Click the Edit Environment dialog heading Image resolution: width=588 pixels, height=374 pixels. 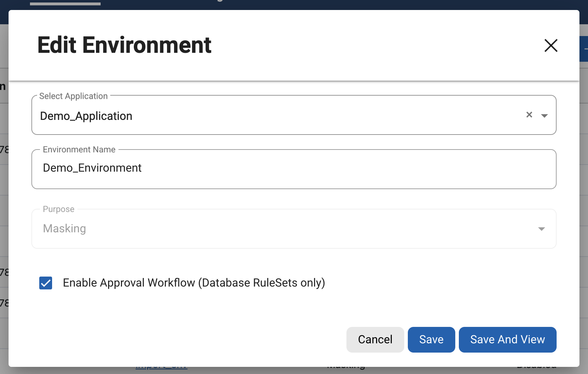(x=124, y=45)
